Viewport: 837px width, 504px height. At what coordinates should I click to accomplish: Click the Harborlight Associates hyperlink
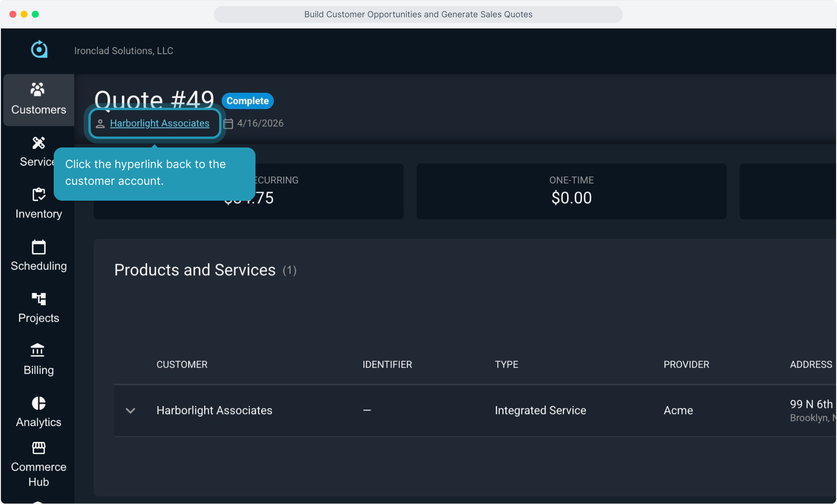pyautogui.click(x=159, y=123)
